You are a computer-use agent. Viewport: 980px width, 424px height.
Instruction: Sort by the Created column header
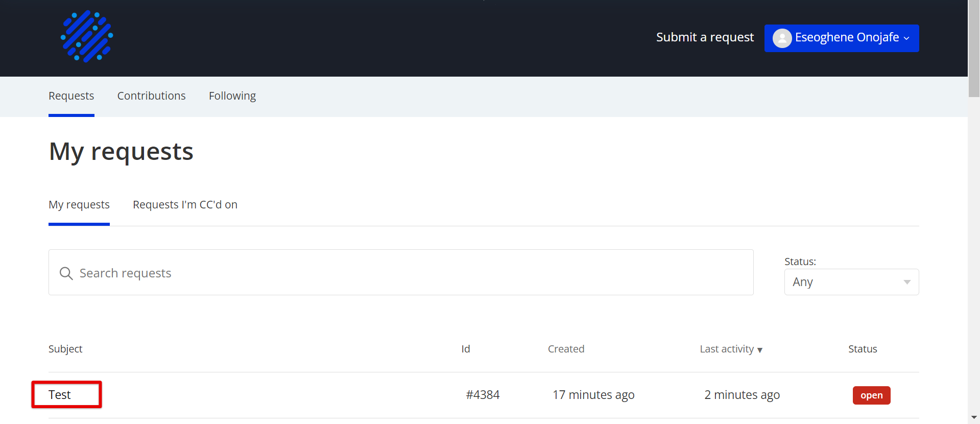pyautogui.click(x=566, y=349)
